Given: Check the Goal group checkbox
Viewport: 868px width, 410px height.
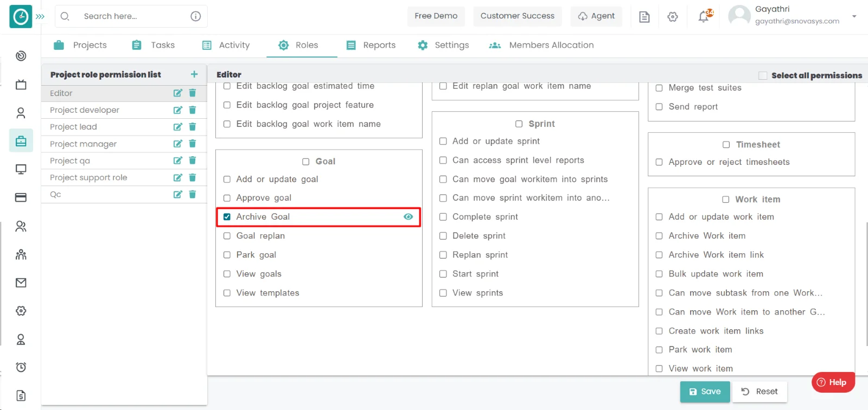Looking at the screenshot, I should pos(305,162).
